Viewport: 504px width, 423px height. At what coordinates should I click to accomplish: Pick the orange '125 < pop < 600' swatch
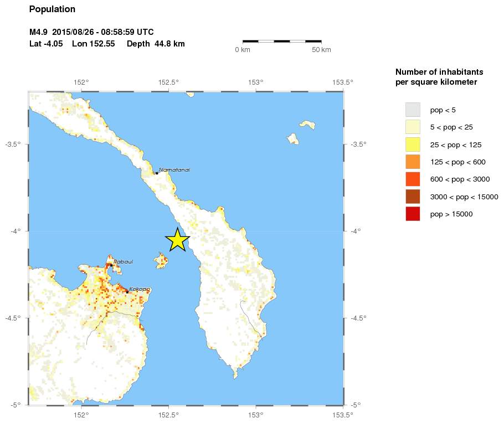click(413, 162)
